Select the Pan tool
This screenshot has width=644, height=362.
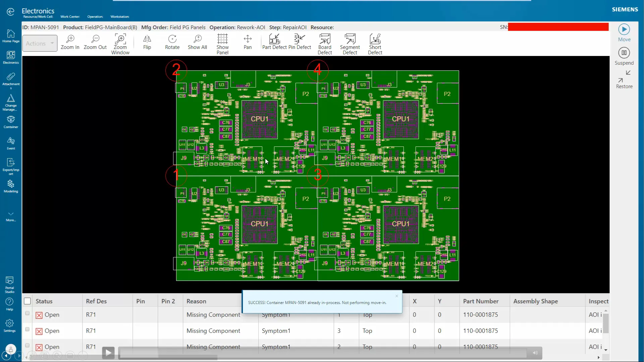pos(248,43)
